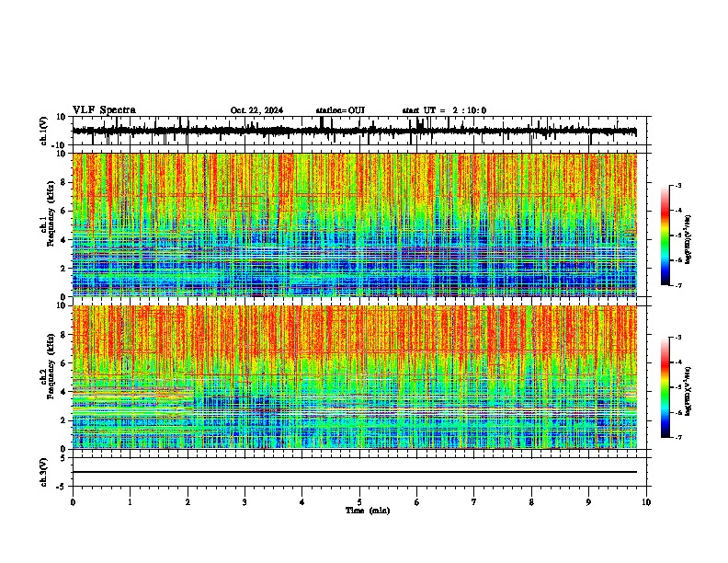The width and height of the screenshot is (728, 563).
Task: Click the "3" tick on the Time axis
Action: (x=245, y=502)
